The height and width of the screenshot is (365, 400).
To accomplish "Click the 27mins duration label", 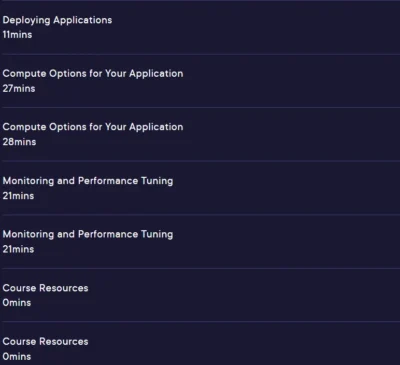I will 19,88.
